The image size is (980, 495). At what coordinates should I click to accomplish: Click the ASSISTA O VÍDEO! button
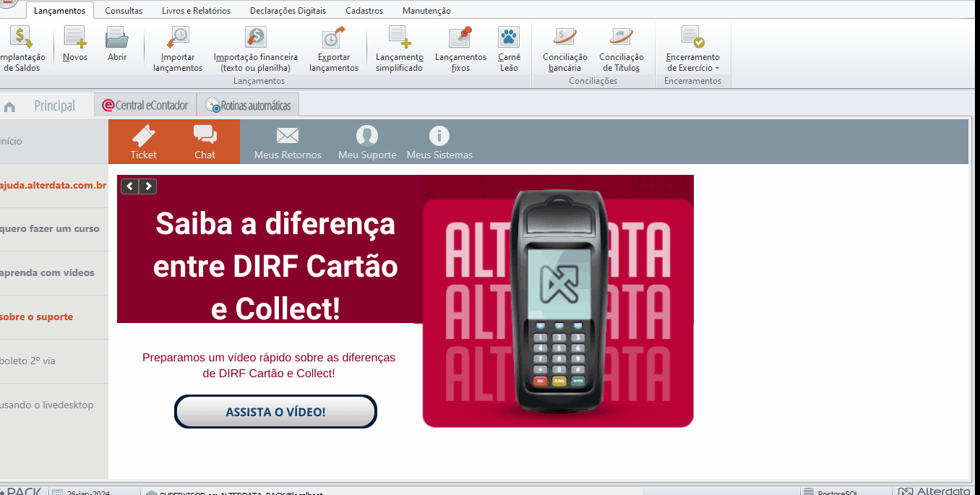point(275,412)
